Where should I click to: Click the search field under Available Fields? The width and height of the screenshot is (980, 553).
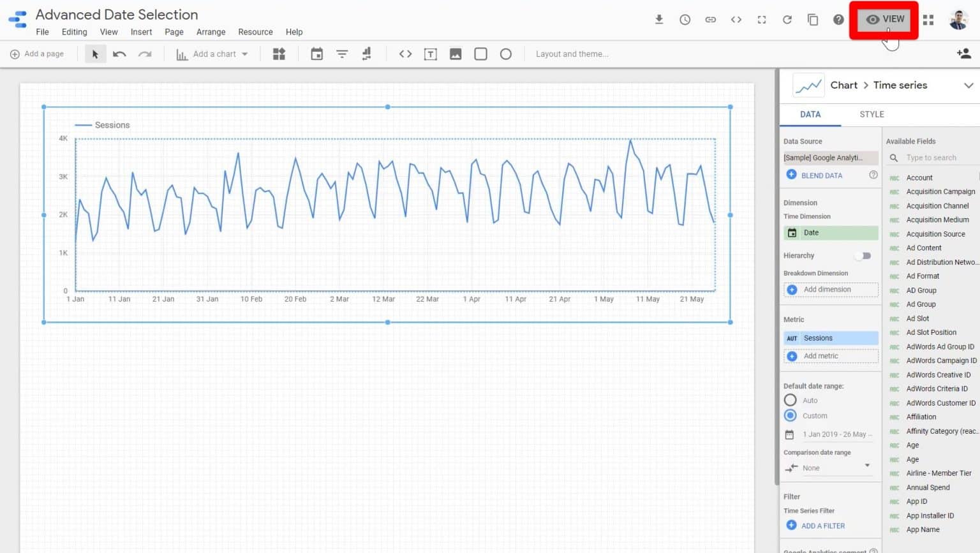point(933,157)
